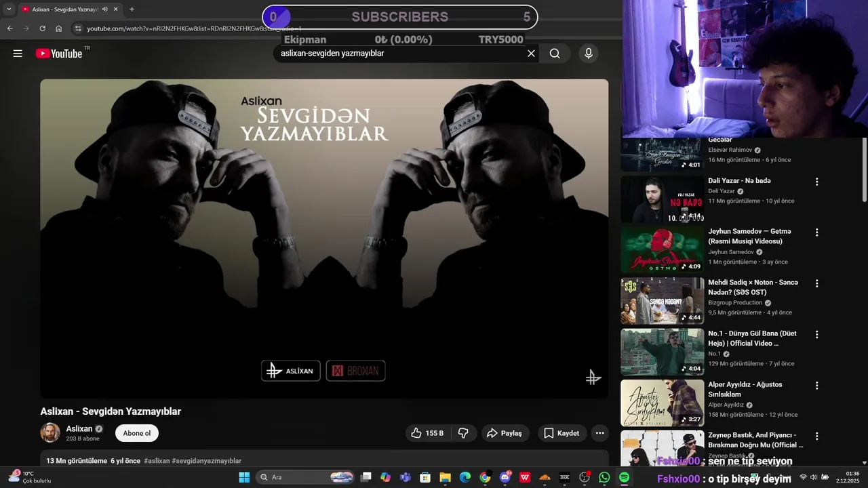
Task: Open options for Dəli Yazar - Nə badə
Action: 816,182
